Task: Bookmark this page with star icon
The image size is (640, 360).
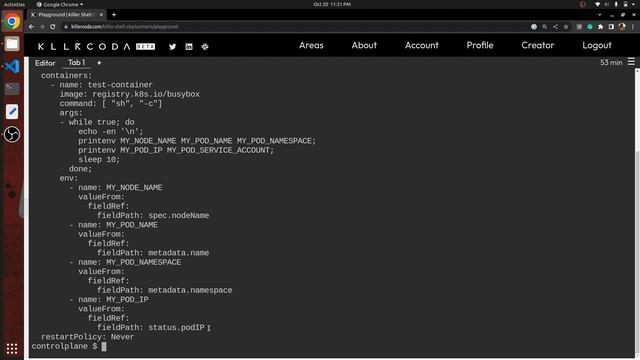Action: click(566, 27)
